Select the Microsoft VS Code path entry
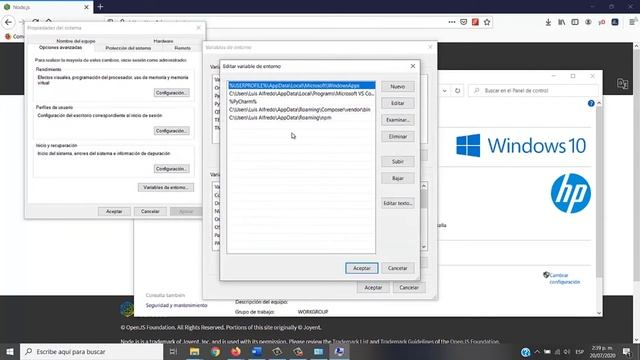Screen dimensions: 640x360 coord(301,93)
